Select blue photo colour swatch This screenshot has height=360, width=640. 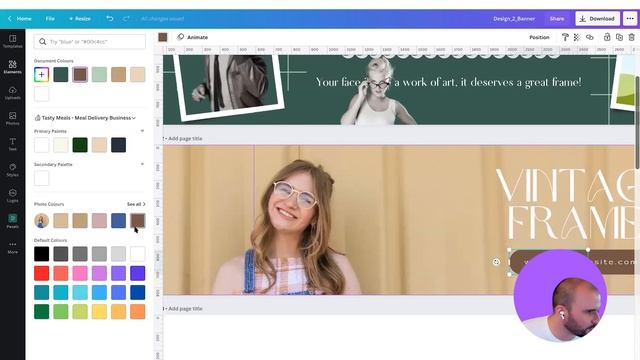(118, 220)
